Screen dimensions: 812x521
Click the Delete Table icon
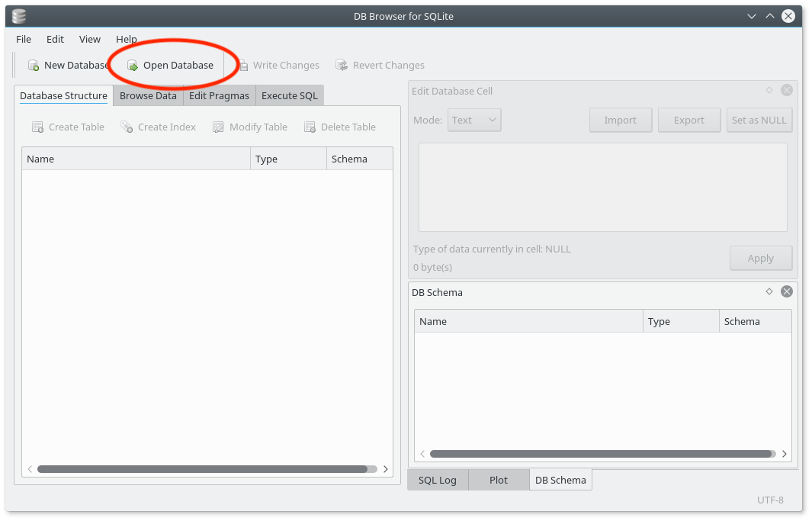[339, 127]
